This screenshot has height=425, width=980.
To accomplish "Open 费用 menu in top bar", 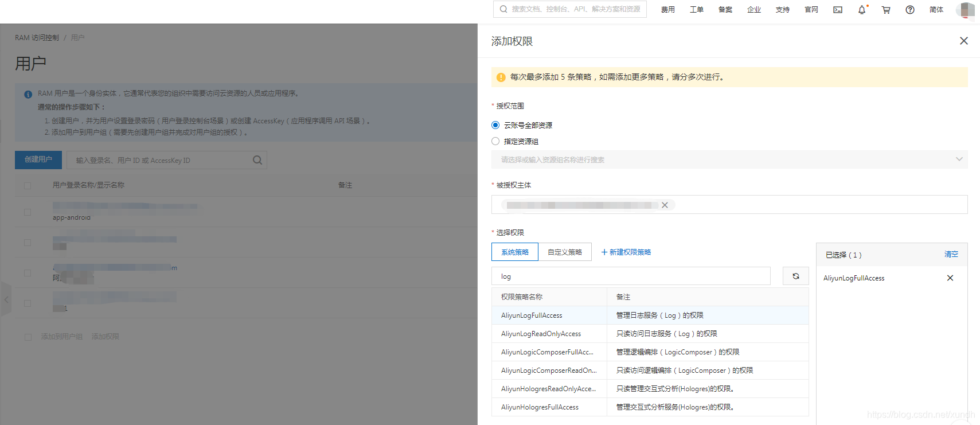I will (x=668, y=10).
